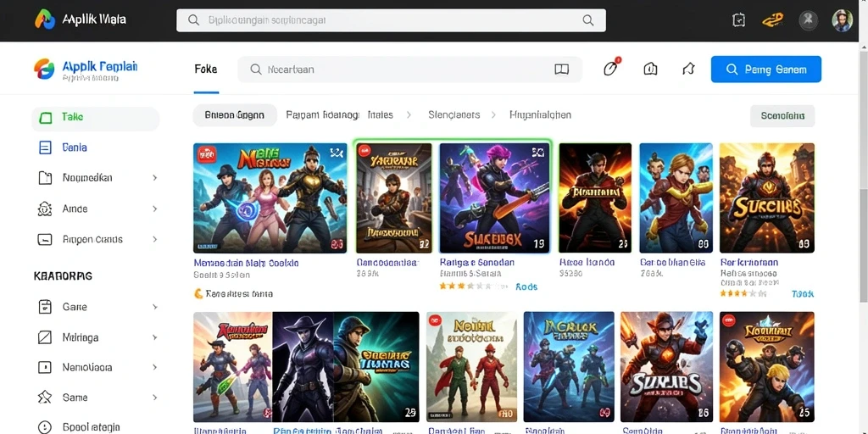The width and height of the screenshot is (868, 434).
Task: Select the Parpam fidanog filter
Action: click(x=323, y=115)
